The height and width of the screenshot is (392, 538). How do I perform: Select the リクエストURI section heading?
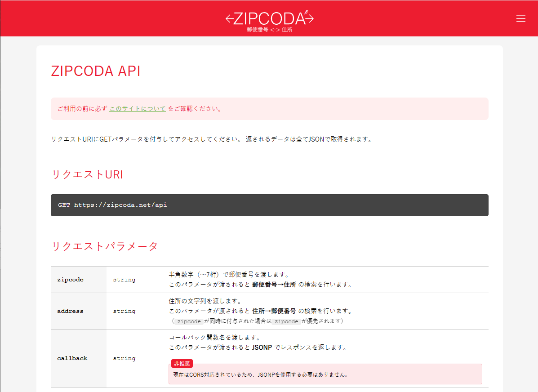pyautogui.click(x=87, y=174)
